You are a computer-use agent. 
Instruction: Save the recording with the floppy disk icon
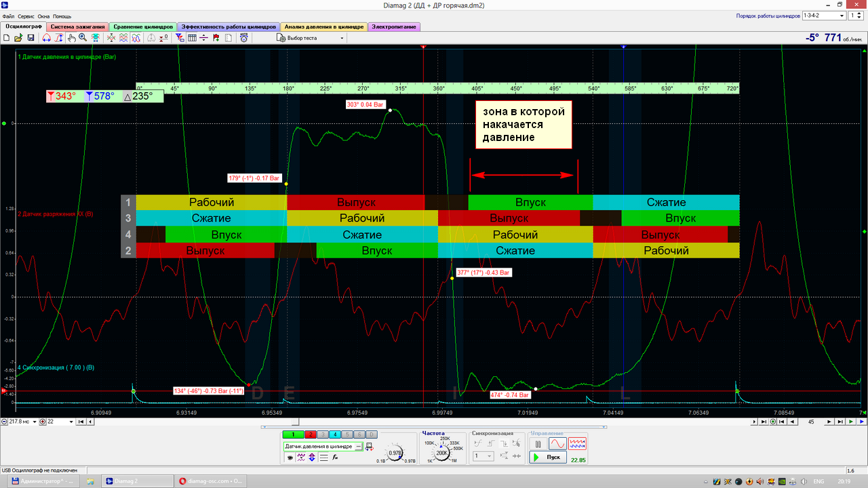point(31,38)
